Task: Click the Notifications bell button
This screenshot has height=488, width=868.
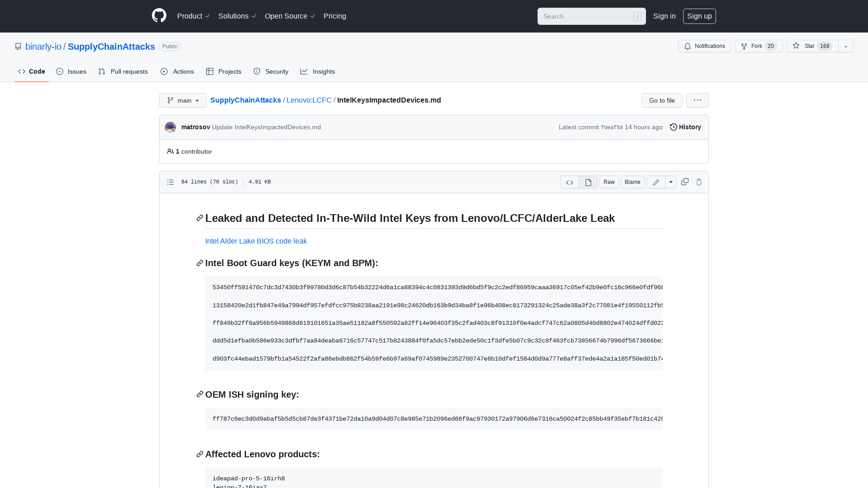Action: (704, 46)
